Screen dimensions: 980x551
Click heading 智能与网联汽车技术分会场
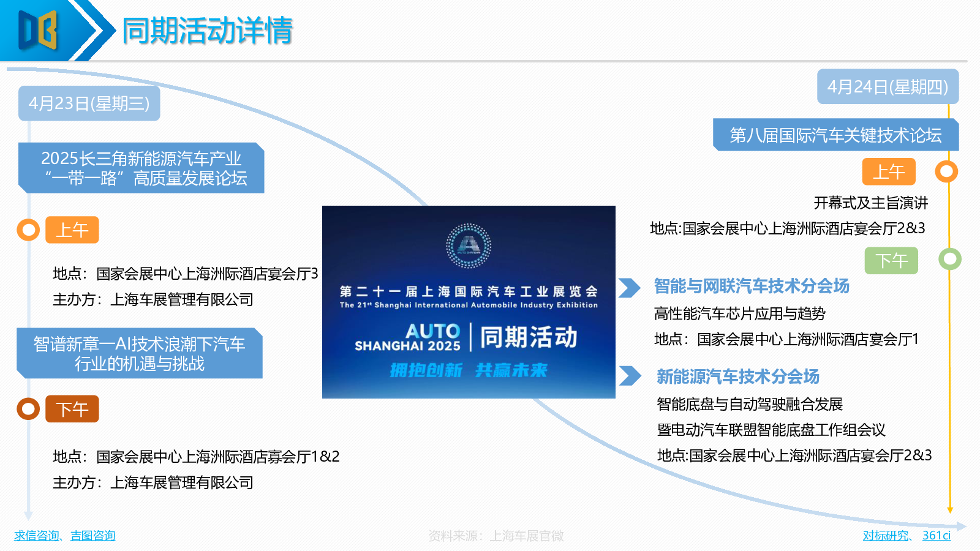click(752, 286)
